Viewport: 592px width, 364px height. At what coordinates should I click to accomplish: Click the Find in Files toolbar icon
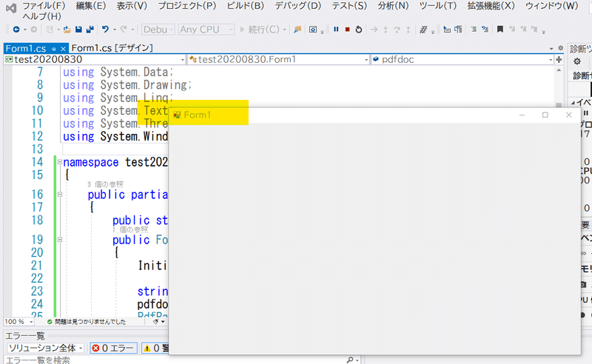[297, 29]
